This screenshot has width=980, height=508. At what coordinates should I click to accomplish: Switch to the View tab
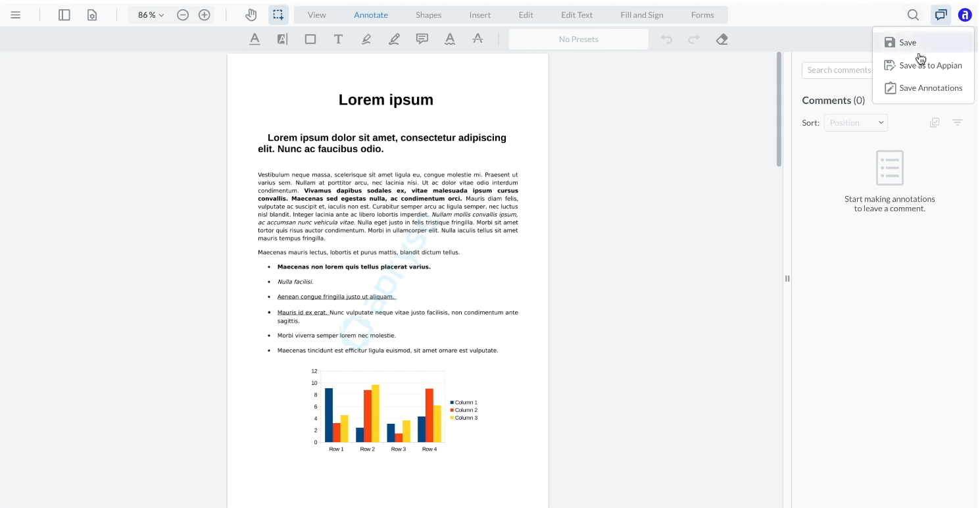[x=317, y=14]
